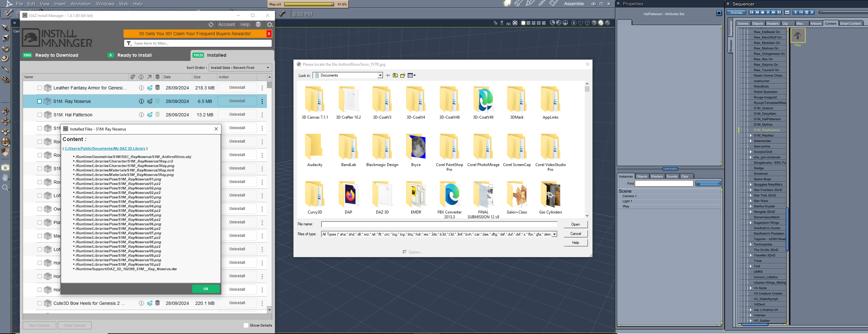868x334 pixels.
Task: Click the camera icon in left toolbar
Action: pyautogui.click(x=5, y=167)
